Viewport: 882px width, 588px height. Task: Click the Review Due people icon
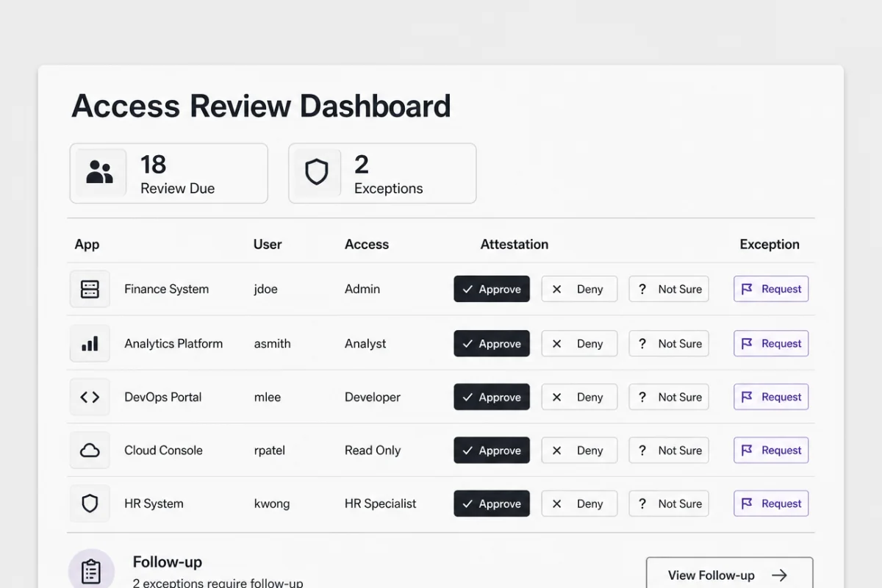click(x=100, y=173)
